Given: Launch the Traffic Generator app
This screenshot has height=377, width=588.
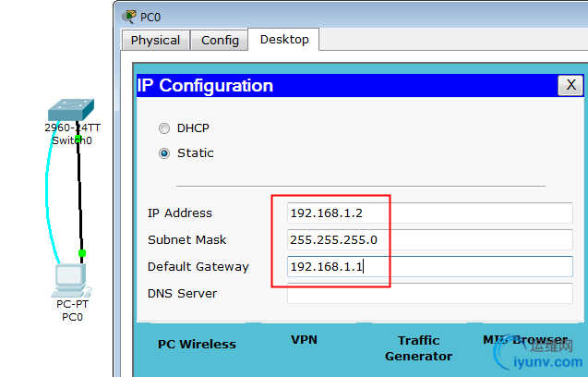Looking at the screenshot, I should tap(418, 347).
